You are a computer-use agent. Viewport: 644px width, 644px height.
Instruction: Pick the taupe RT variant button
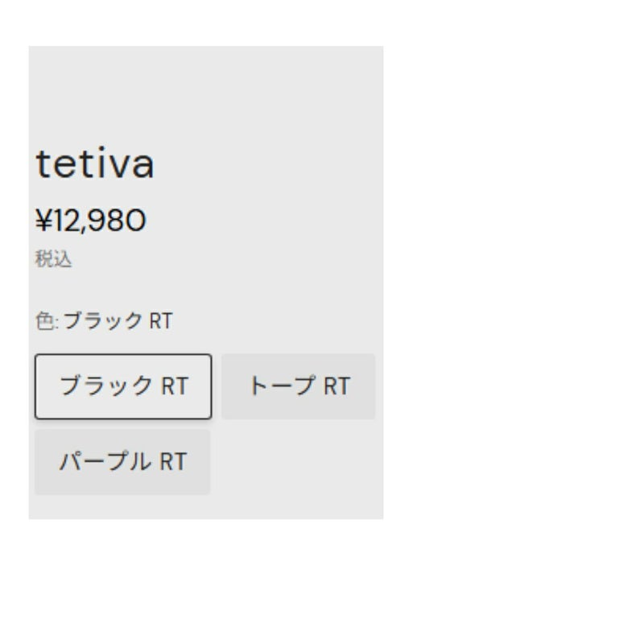(298, 386)
